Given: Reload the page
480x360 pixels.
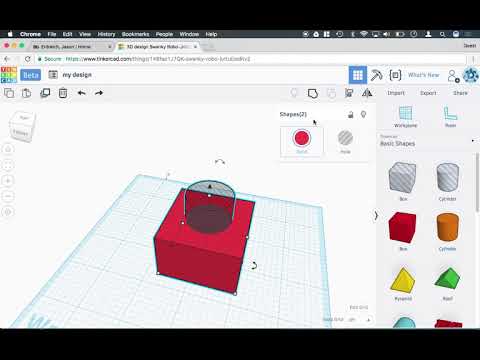Looking at the screenshot, I should pyautogui.click(x=28, y=59).
